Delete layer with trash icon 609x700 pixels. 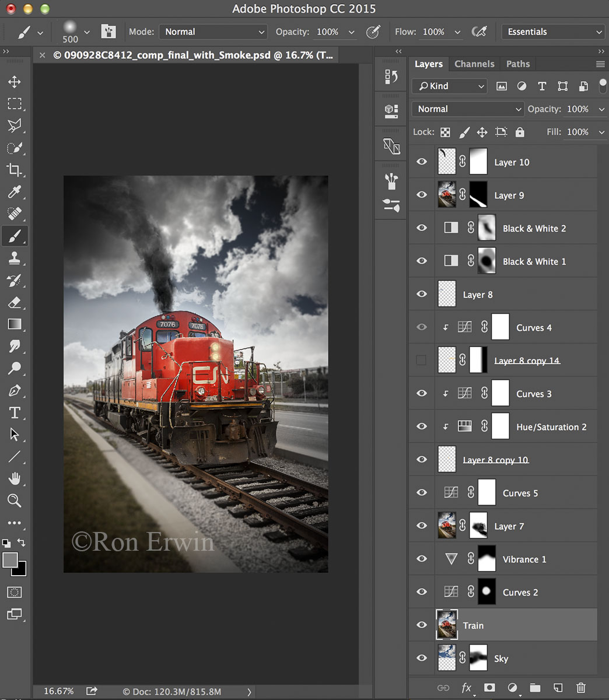[x=580, y=688]
